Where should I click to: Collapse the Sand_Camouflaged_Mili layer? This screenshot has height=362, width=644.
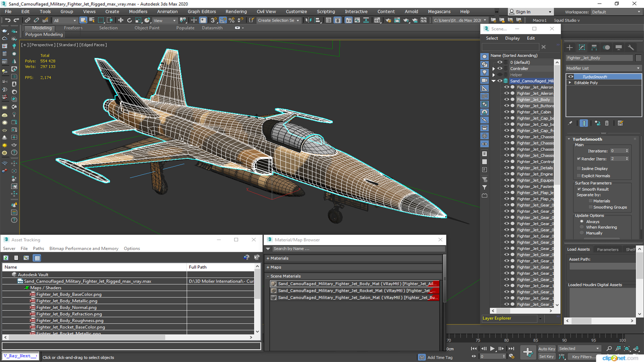tap(493, 81)
